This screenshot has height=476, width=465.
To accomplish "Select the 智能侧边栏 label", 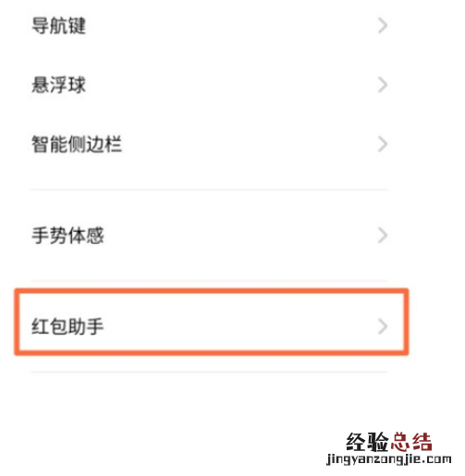I will (x=77, y=144).
